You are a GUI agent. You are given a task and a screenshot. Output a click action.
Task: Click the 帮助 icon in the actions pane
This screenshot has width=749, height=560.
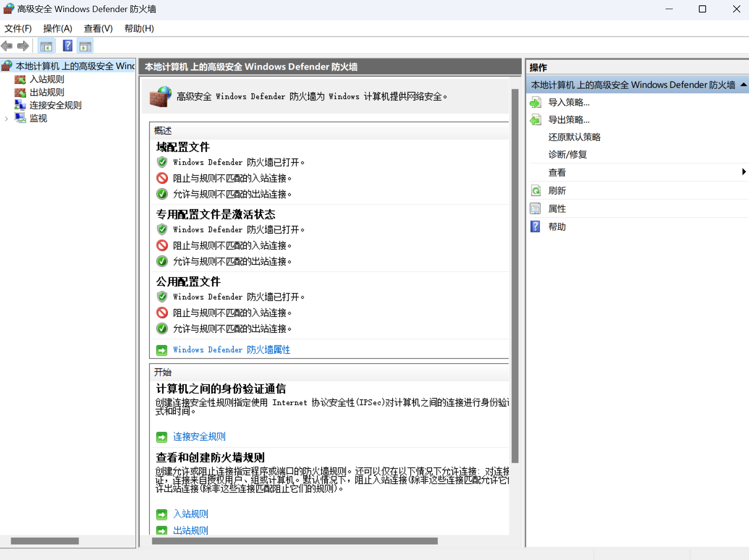pos(535,227)
